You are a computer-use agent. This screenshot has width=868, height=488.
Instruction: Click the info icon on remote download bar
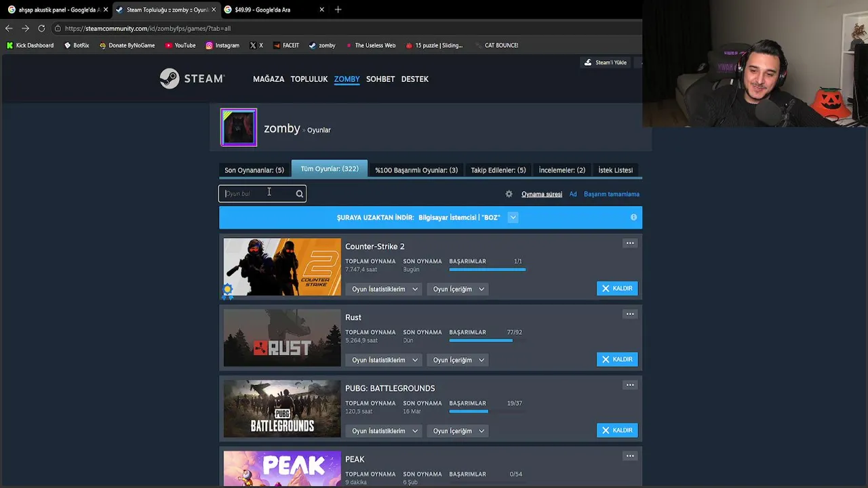point(633,218)
